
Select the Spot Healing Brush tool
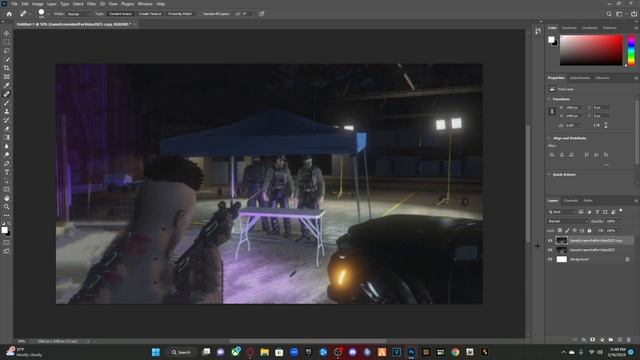click(x=7, y=94)
